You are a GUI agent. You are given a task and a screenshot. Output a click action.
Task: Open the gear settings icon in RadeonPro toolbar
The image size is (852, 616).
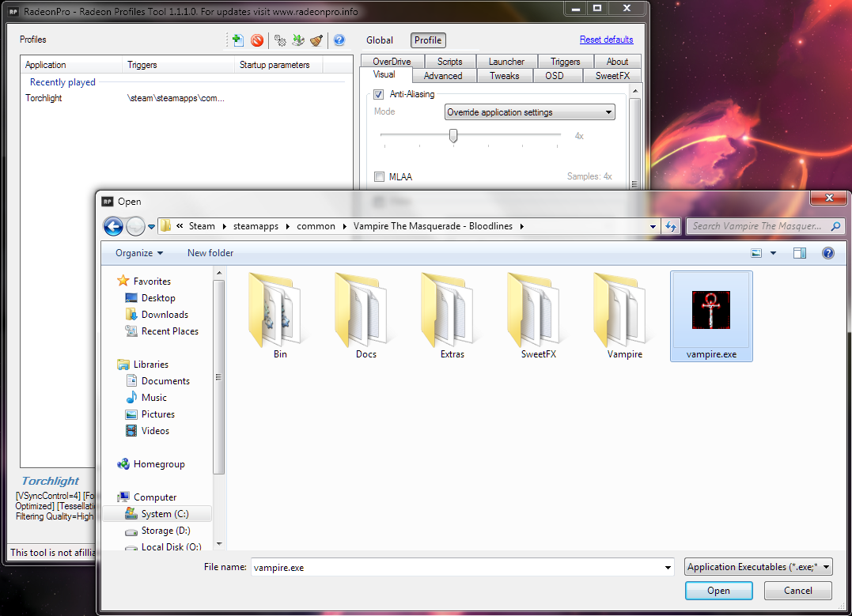click(280, 40)
